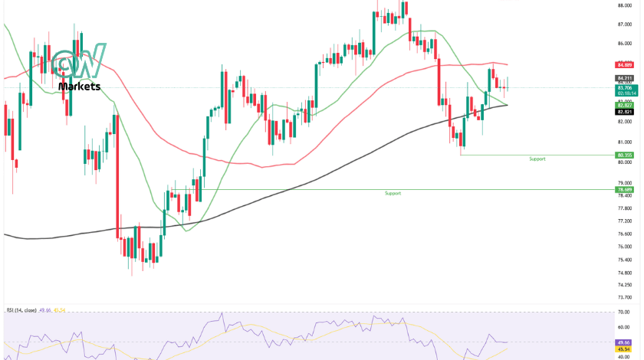The height and width of the screenshot is (360, 644).
Task: Click the yellow 45.54 value in RSI legend
Action: (59, 310)
